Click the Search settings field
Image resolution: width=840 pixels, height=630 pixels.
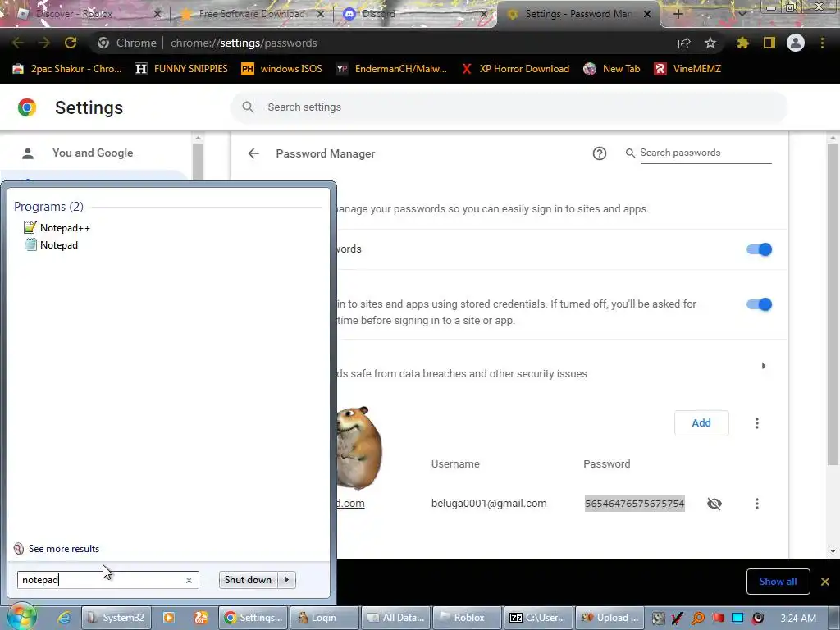tap(509, 107)
